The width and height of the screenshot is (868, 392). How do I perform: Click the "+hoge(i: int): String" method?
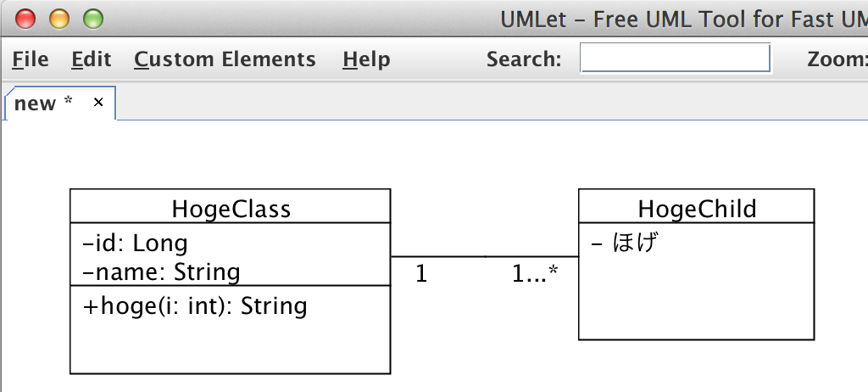(x=194, y=306)
